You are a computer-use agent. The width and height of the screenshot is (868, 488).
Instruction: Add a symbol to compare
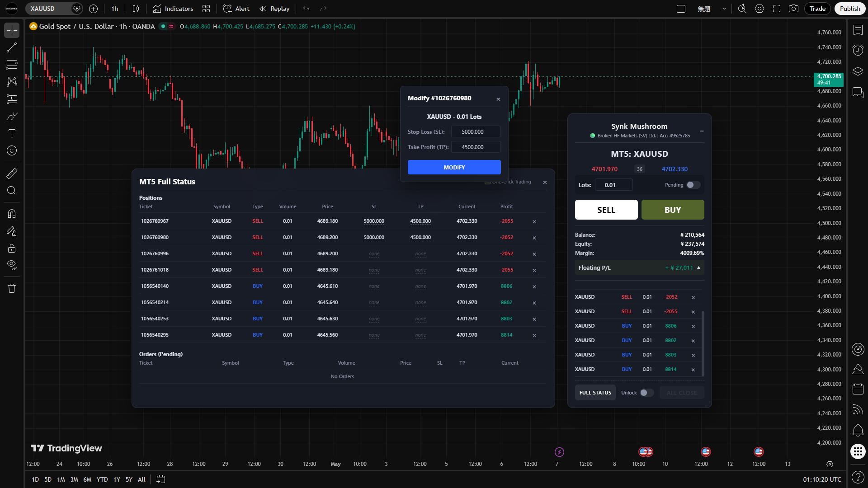coord(93,9)
